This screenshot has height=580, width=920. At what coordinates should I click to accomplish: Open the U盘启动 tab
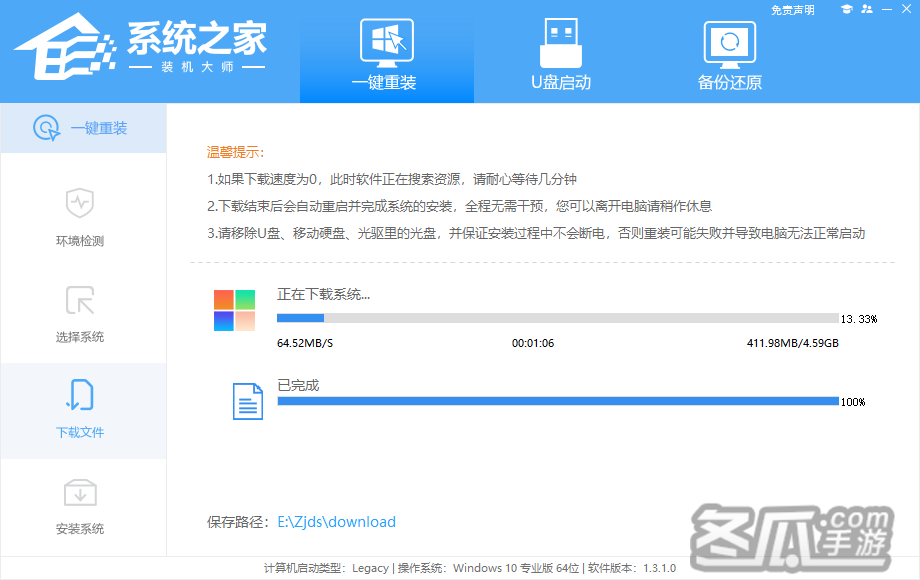tap(561, 53)
